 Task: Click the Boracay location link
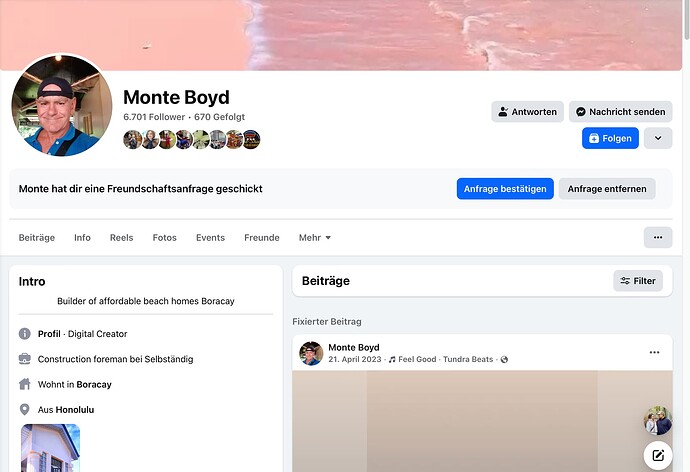click(94, 384)
